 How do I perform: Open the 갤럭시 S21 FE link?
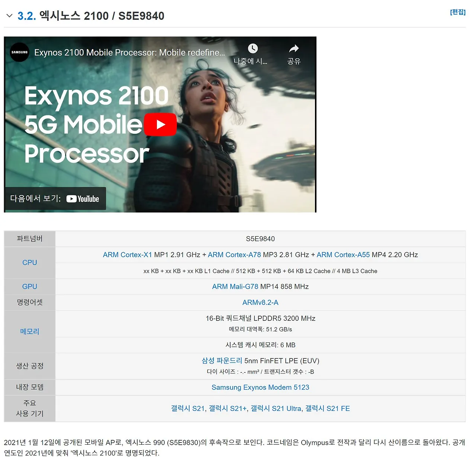[328, 409]
